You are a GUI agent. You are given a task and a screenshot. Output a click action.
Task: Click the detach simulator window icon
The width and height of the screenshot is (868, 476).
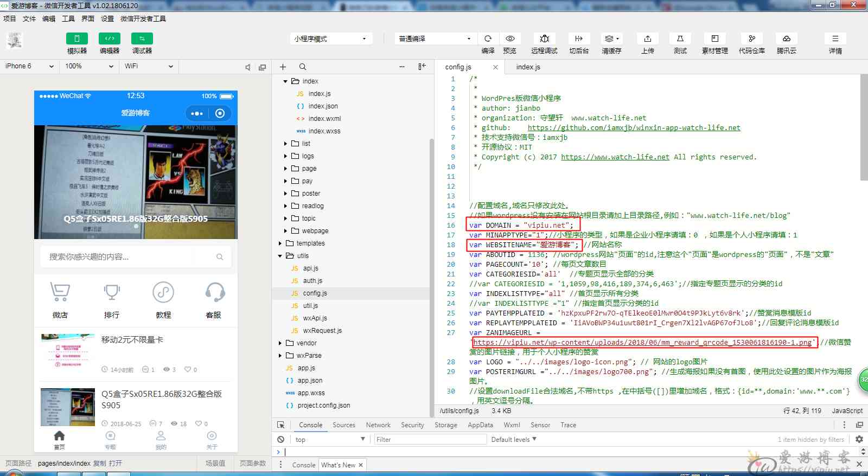[x=263, y=67]
